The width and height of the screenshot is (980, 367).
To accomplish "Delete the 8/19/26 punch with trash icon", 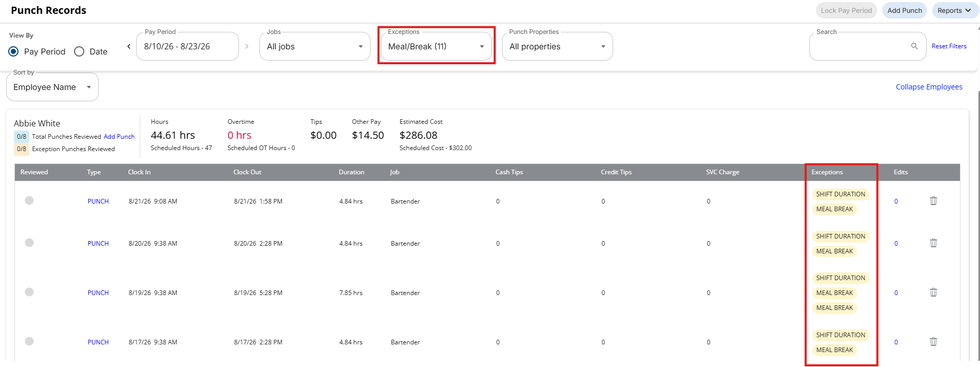I will 933,292.
